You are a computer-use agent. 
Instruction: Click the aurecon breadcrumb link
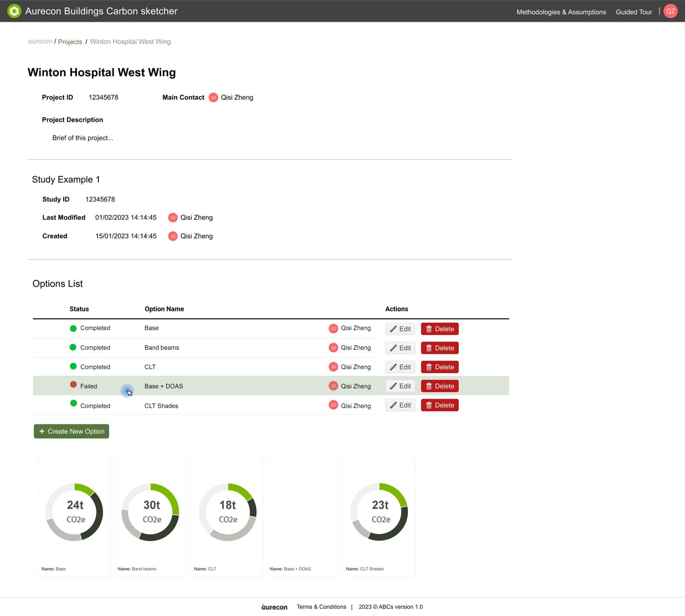pos(40,41)
